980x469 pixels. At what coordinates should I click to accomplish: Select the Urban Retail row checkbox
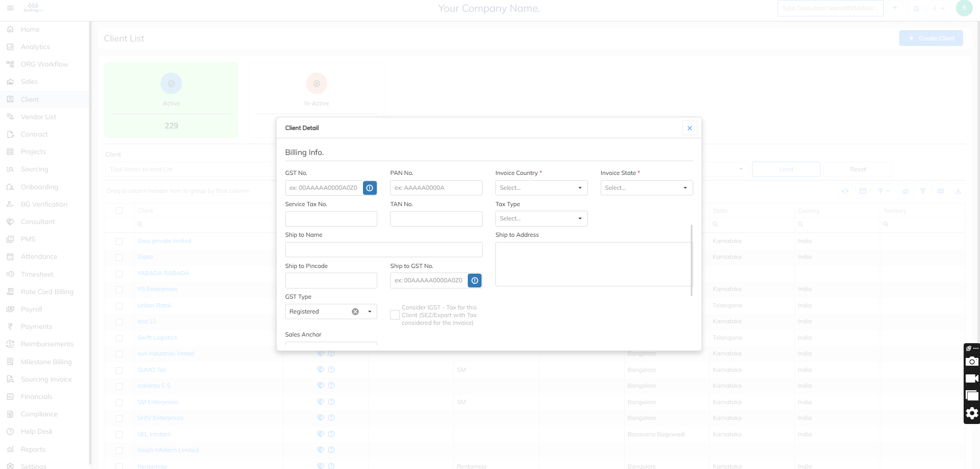119,306
